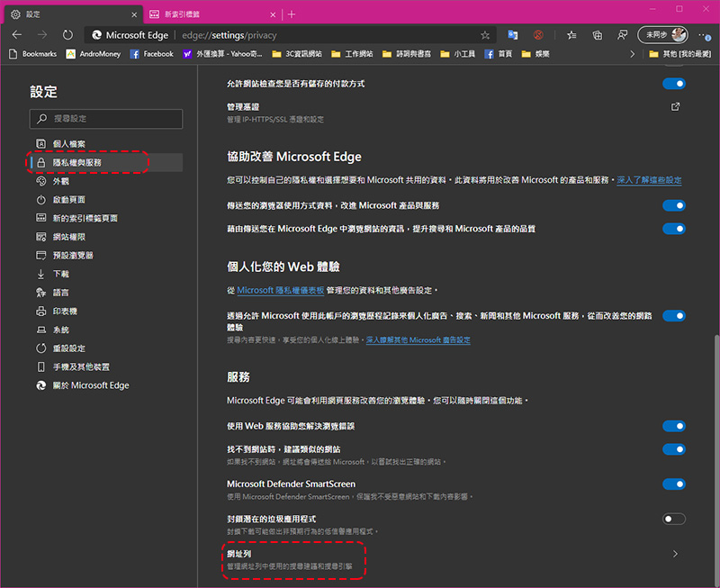Viewport: 720px width, 588px height.
Task: Click the feedback icon in toolbar
Action: 622,35
